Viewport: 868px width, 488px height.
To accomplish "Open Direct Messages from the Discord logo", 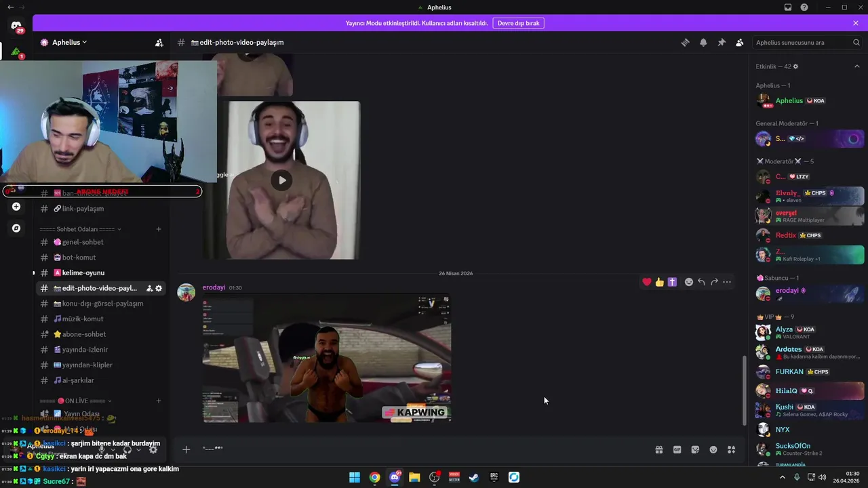I will point(16,26).
